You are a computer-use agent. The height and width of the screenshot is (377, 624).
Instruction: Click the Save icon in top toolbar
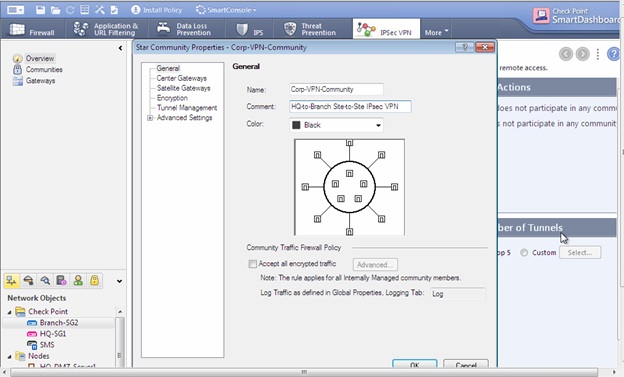[x=40, y=10]
